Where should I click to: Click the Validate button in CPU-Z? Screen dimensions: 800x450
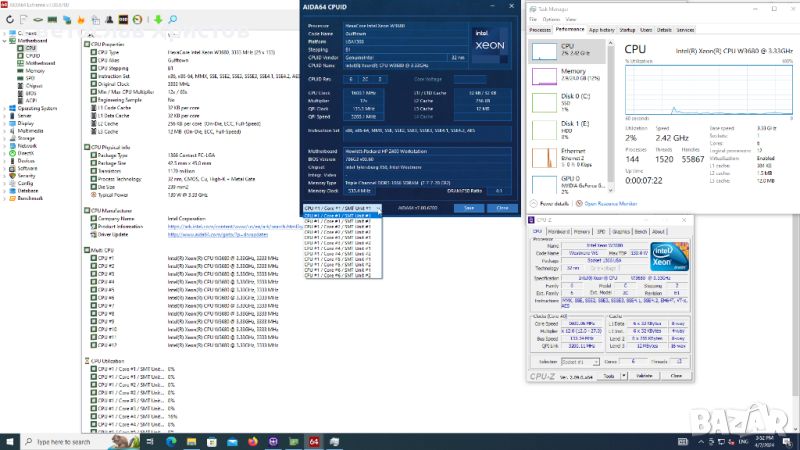[x=645, y=377]
